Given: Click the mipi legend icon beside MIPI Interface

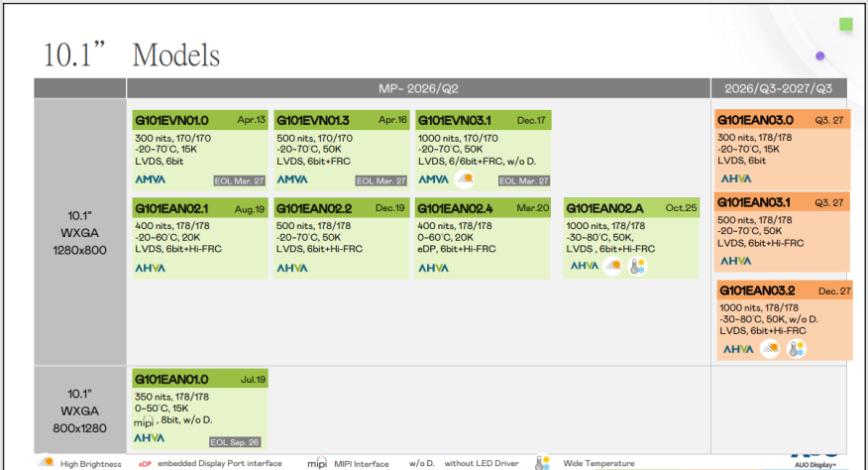Looking at the screenshot, I should [x=317, y=463].
